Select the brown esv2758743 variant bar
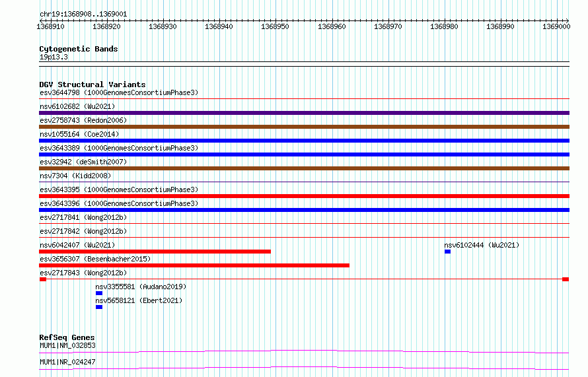The image size is (588, 377). 304,127
